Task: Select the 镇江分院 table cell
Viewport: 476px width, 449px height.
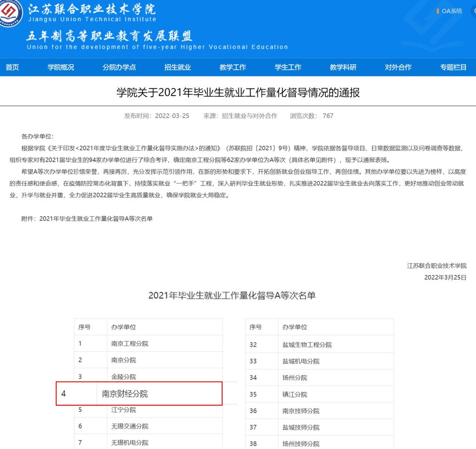Action: (295, 395)
